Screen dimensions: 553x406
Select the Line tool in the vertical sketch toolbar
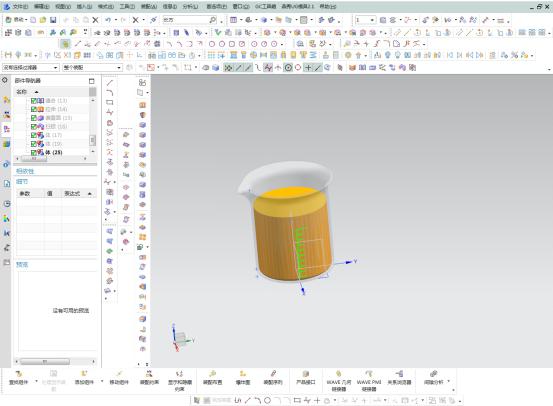coord(110,83)
